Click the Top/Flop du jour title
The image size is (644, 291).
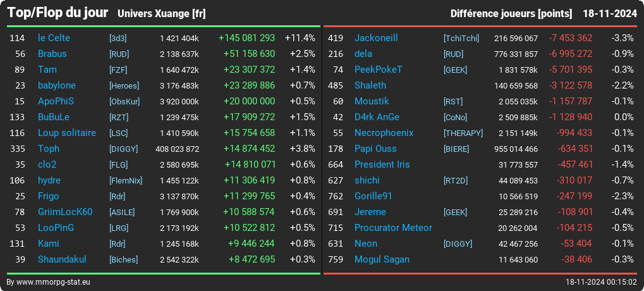coord(58,13)
